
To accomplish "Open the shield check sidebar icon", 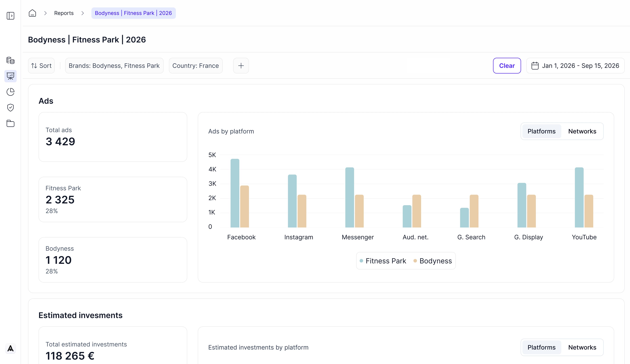I will (x=10, y=107).
